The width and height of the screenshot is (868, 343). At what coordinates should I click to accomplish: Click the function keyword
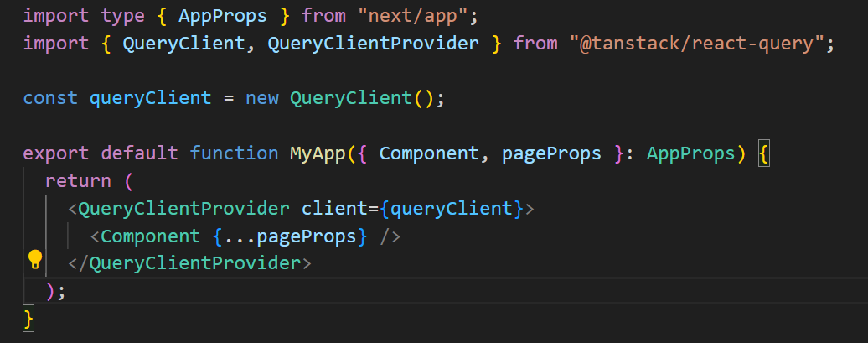(x=234, y=153)
